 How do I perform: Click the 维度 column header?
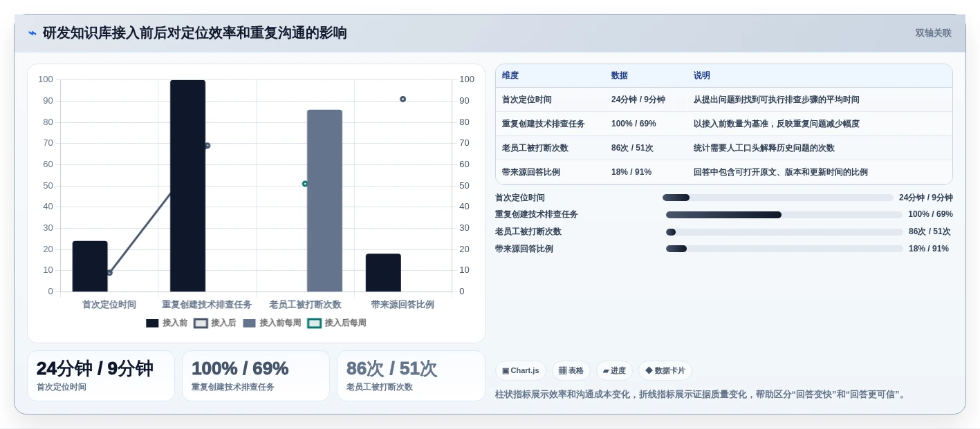pos(510,75)
